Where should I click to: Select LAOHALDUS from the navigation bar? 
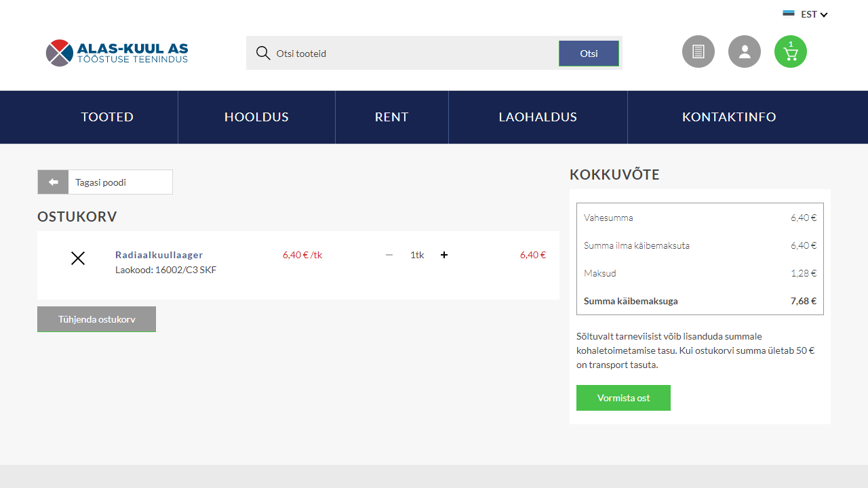tap(538, 117)
